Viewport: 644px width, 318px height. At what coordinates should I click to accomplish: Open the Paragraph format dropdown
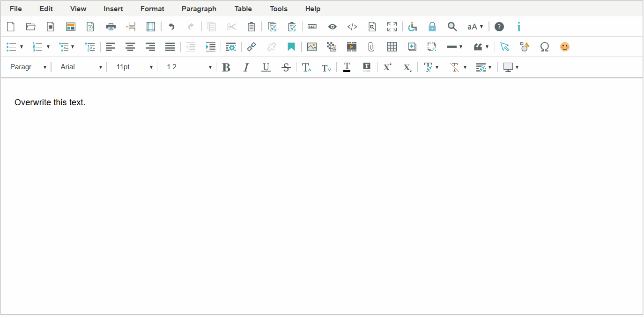tap(29, 67)
